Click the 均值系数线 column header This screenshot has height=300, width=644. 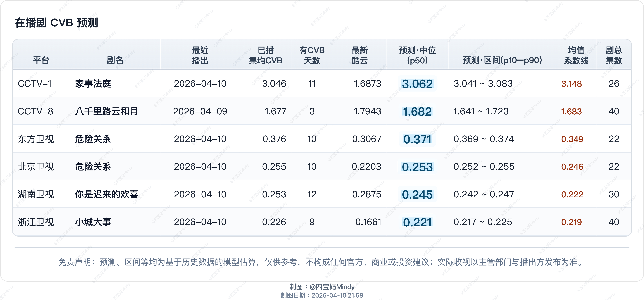576,55
